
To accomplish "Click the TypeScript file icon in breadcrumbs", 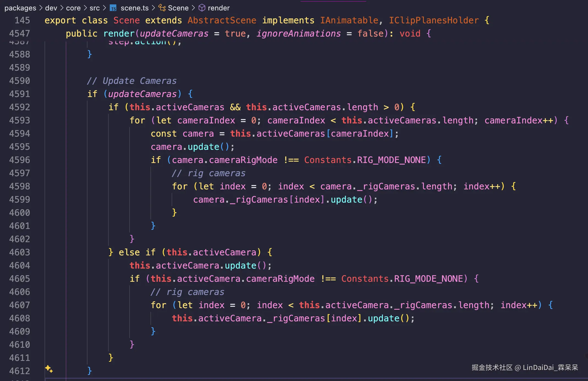I will point(113,8).
